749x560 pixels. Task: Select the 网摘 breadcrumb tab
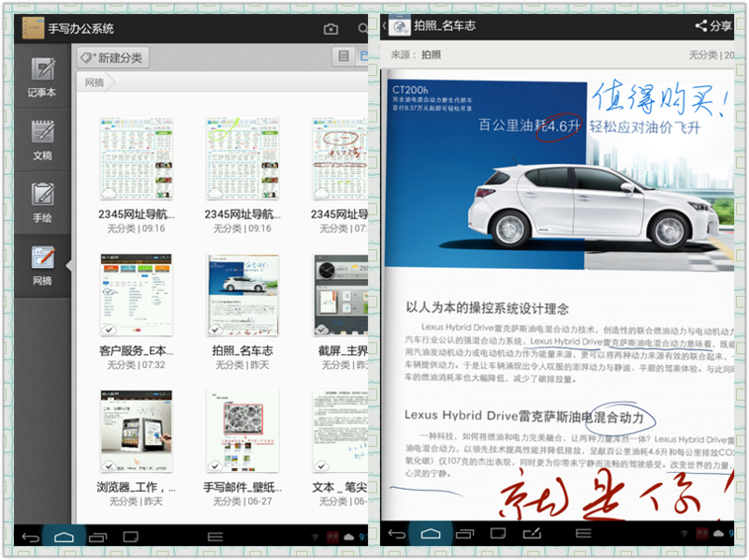(95, 82)
